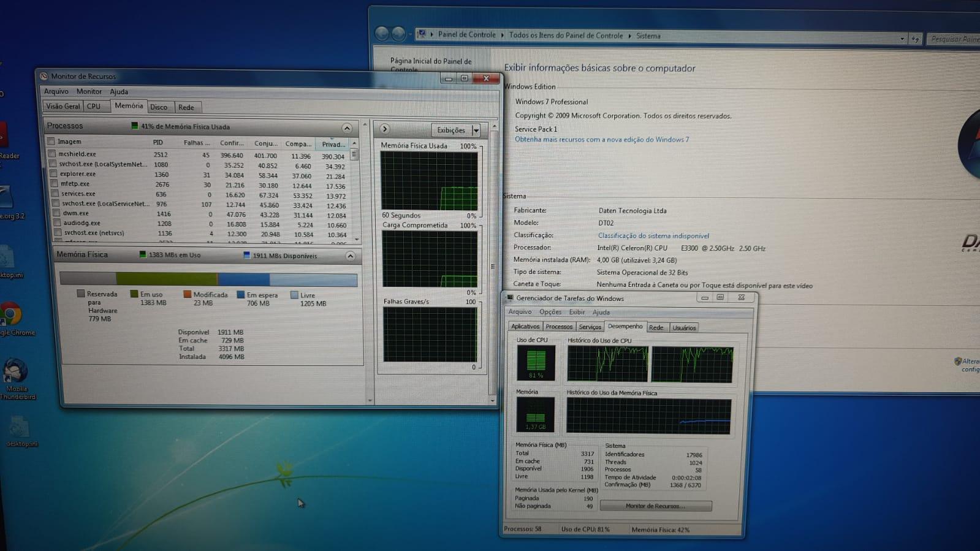Click the Pesquisar Painel search field
The image size is (980, 551).
[x=953, y=39]
